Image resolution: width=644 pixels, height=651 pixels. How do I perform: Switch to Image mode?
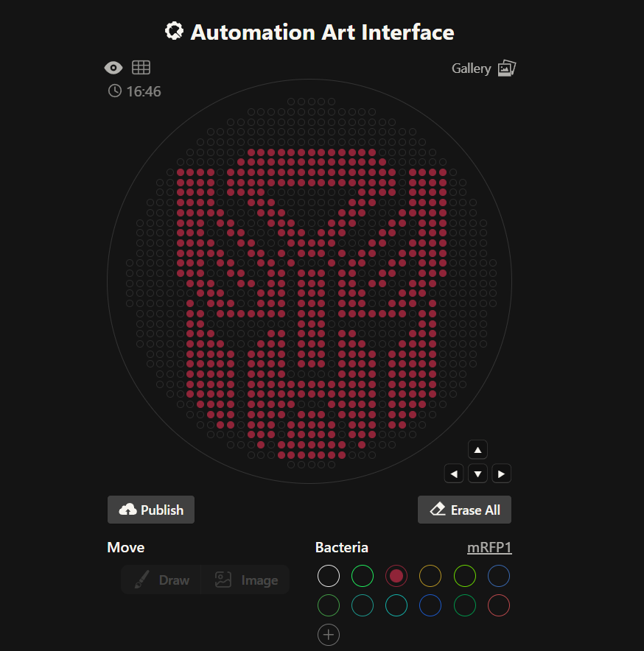click(x=245, y=580)
